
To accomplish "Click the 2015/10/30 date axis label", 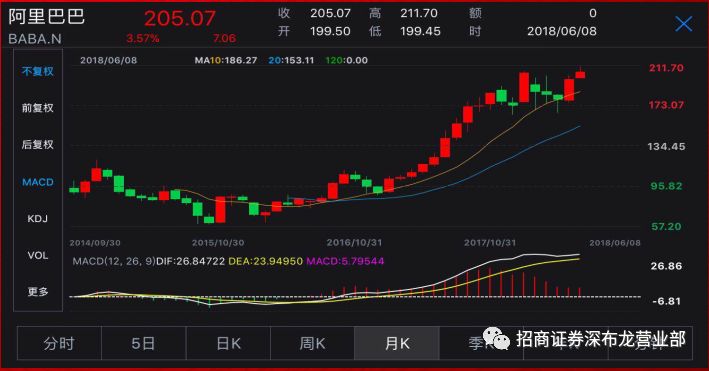I will (218, 243).
